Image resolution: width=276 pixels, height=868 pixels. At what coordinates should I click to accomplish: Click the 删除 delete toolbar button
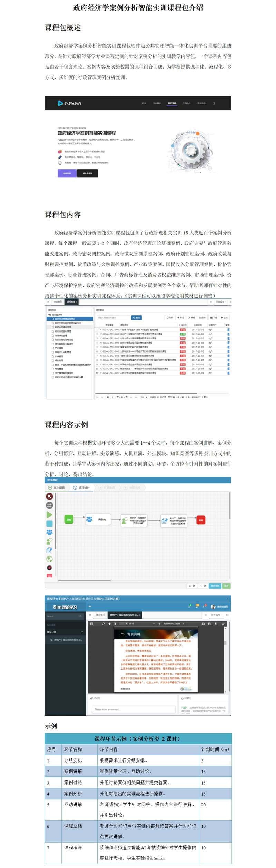202,317
